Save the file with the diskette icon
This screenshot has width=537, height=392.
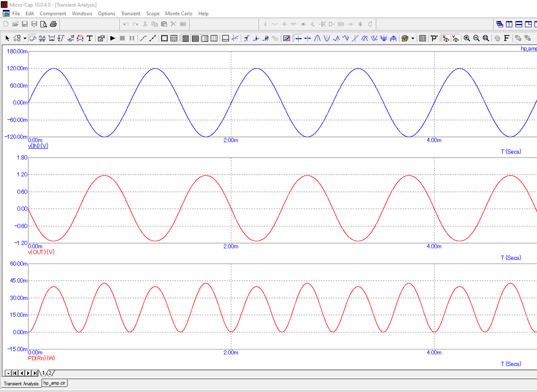pos(24,24)
